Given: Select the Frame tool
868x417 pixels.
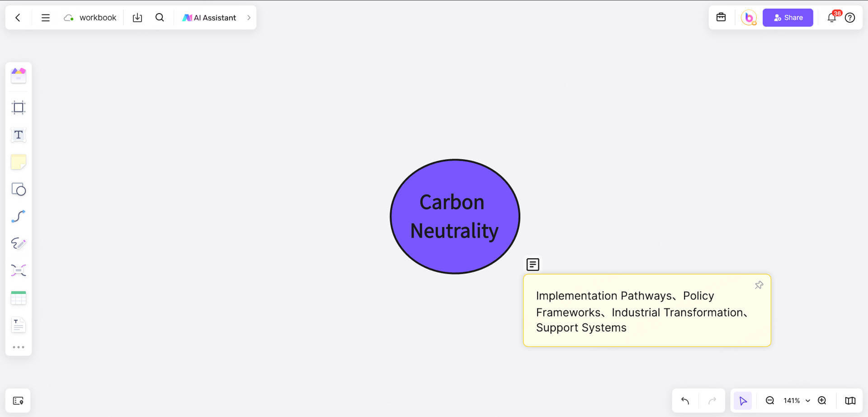Looking at the screenshot, I should coord(19,107).
